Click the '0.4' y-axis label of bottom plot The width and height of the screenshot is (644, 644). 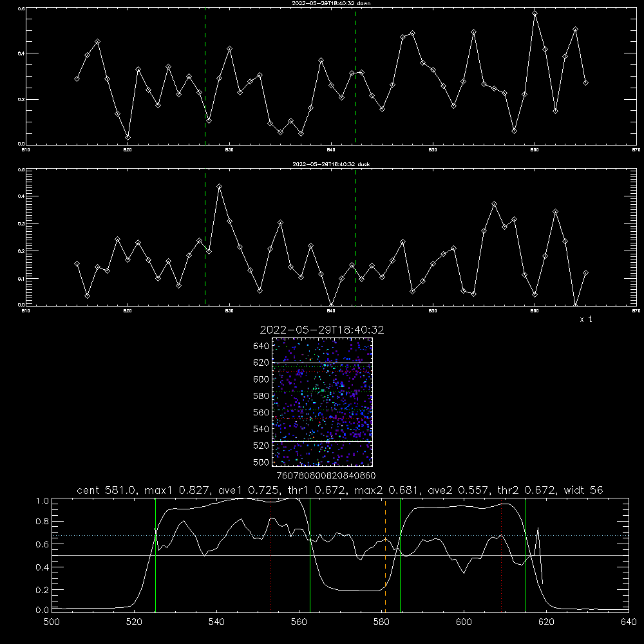(x=43, y=567)
